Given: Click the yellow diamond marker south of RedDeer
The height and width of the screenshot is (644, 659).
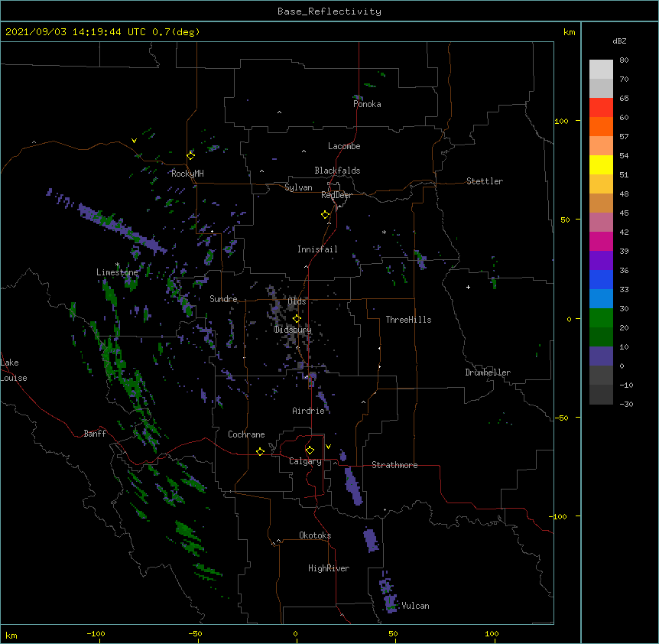Looking at the screenshot, I should coord(326,215).
